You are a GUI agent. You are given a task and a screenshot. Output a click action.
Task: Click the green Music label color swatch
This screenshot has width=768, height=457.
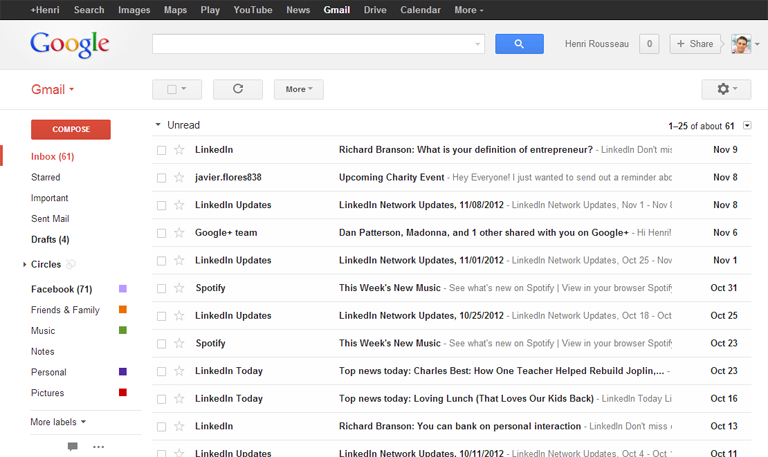(123, 330)
